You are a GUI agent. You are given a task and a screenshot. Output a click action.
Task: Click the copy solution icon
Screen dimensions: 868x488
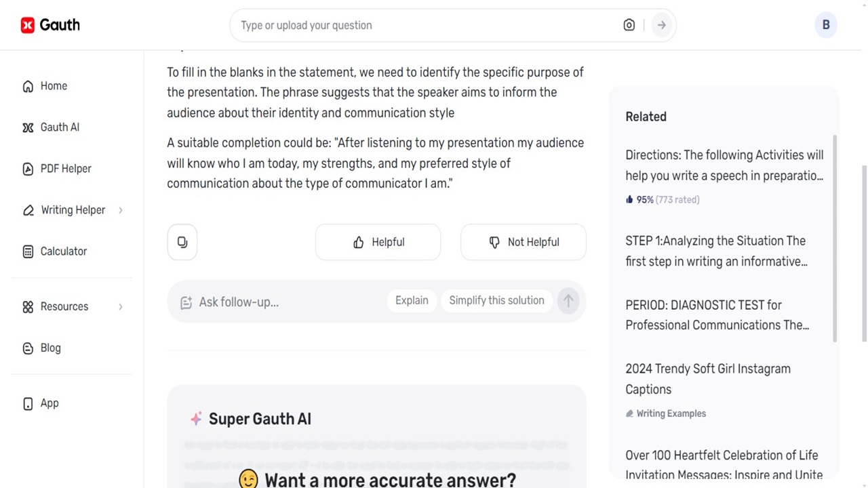click(x=182, y=242)
